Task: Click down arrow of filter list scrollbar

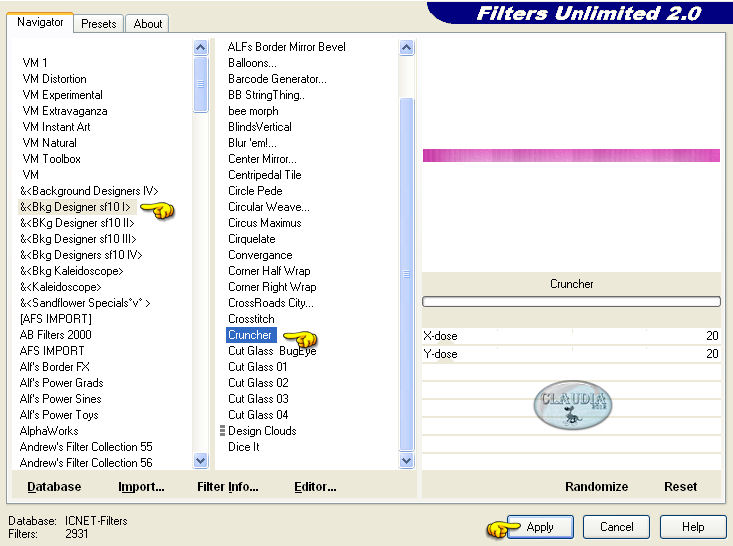Action: pyautogui.click(x=407, y=461)
